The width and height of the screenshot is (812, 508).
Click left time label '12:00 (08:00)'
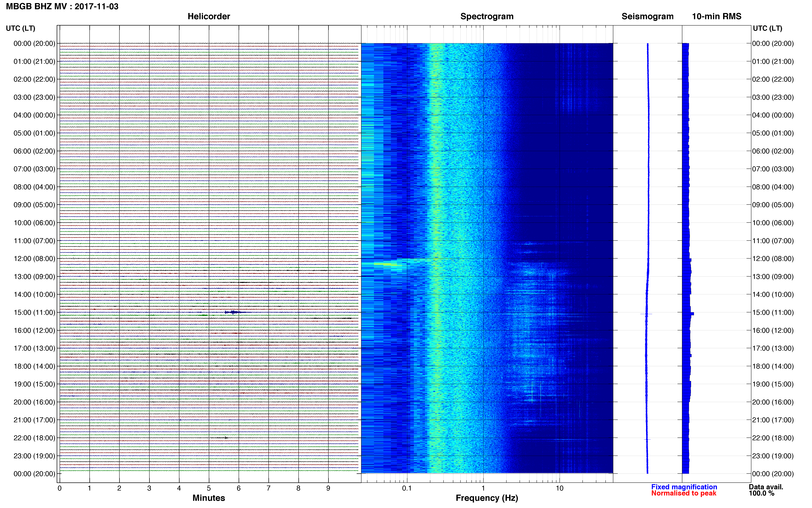tap(34, 259)
